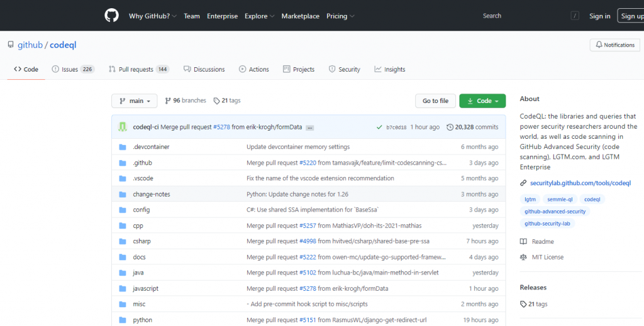
Task: Select the Code tab
Action: coord(26,69)
